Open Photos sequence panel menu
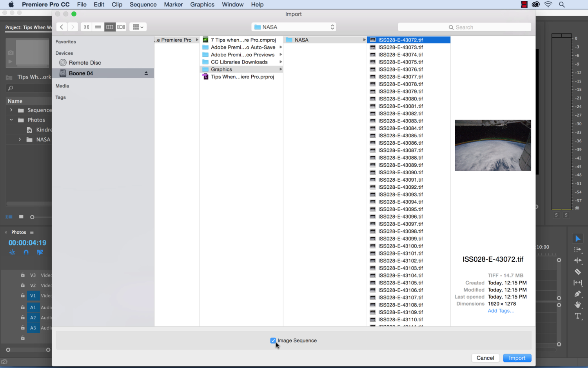 (32, 232)
